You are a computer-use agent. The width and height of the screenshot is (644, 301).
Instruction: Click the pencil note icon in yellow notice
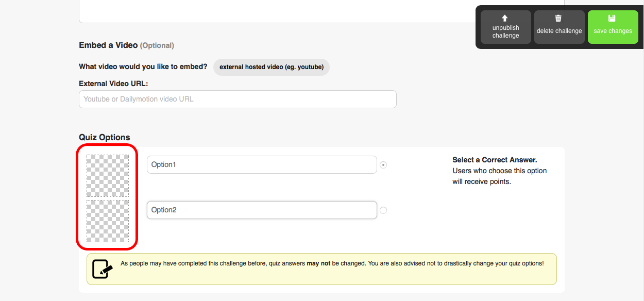click(102, 269)
